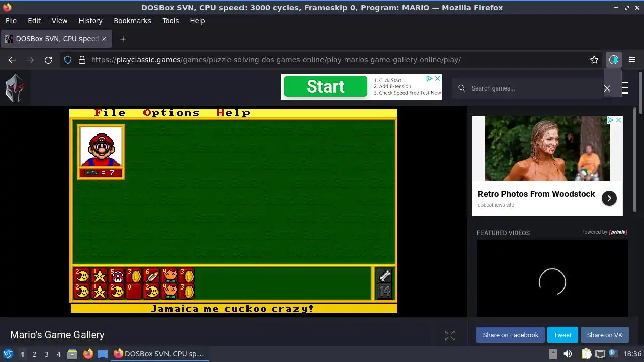The height and width of the screenshot is (362, 644).
Task: Play the 5 mushroom card
Action: [117, 276]
